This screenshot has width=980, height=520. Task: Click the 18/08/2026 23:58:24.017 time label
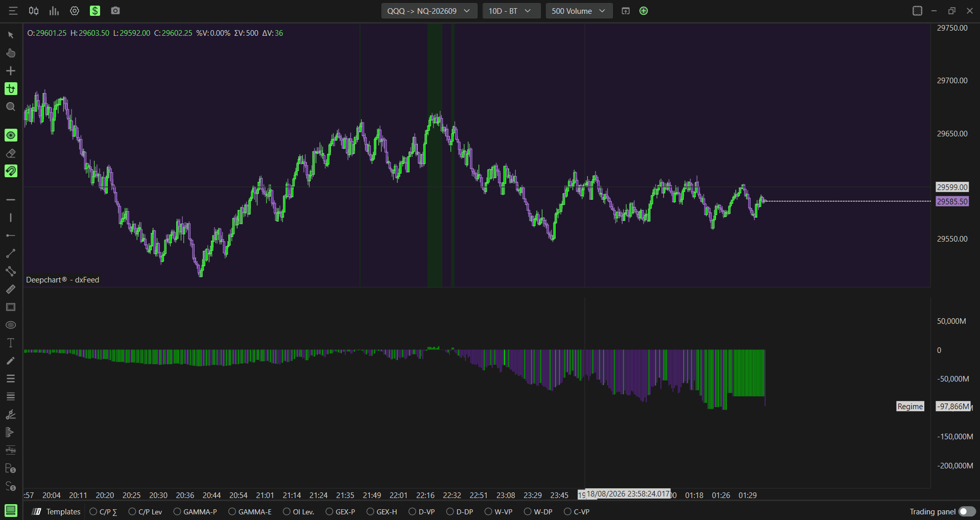point(628,494)
